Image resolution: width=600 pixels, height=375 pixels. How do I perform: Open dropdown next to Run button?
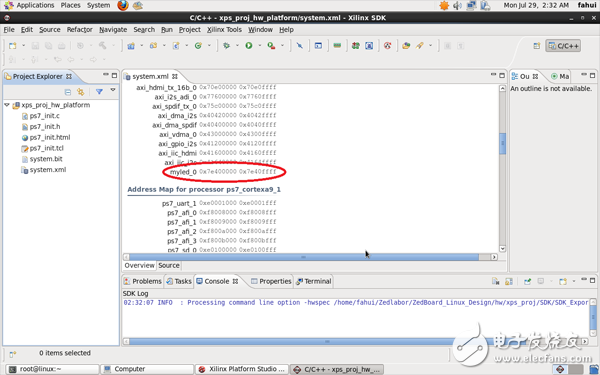click(259, 46)
